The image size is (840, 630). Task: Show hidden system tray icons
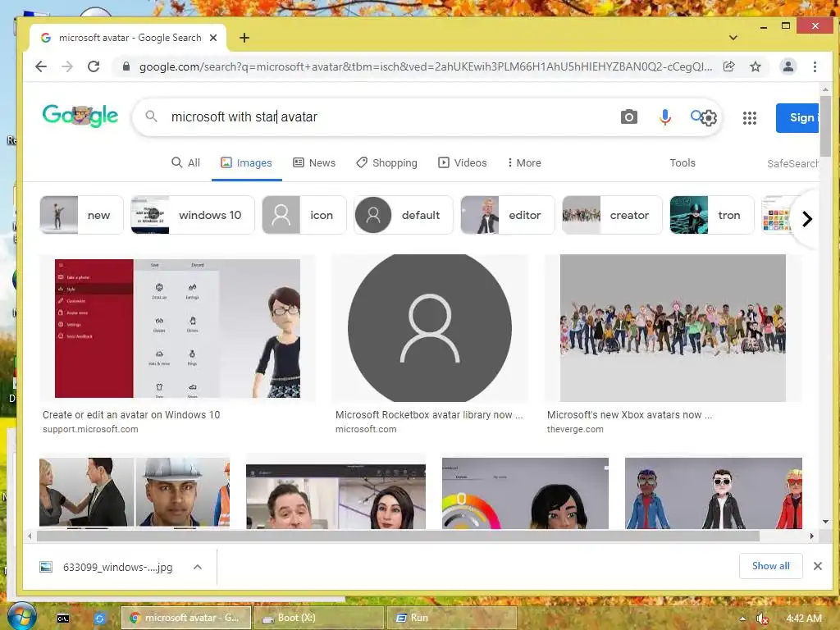(x=742, y=619)
